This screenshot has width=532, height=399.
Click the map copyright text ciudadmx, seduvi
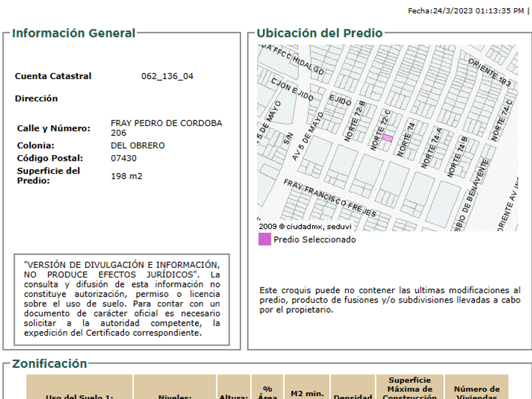click(x=305, y=226)
